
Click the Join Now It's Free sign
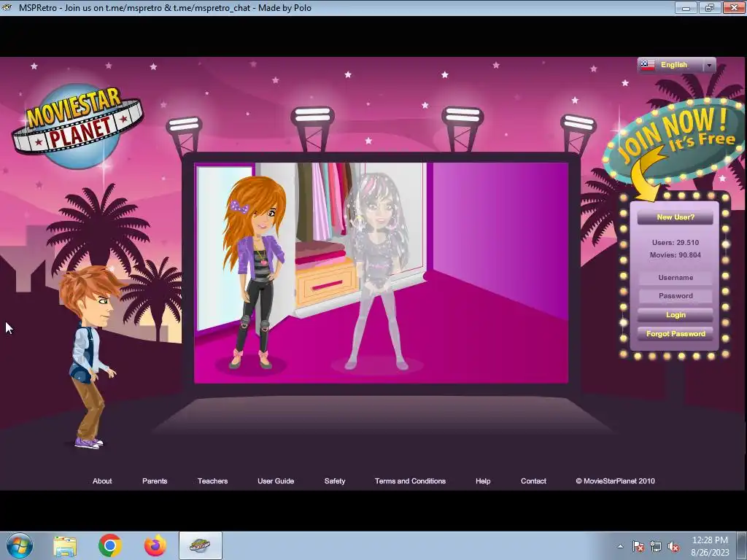point(673,143)
